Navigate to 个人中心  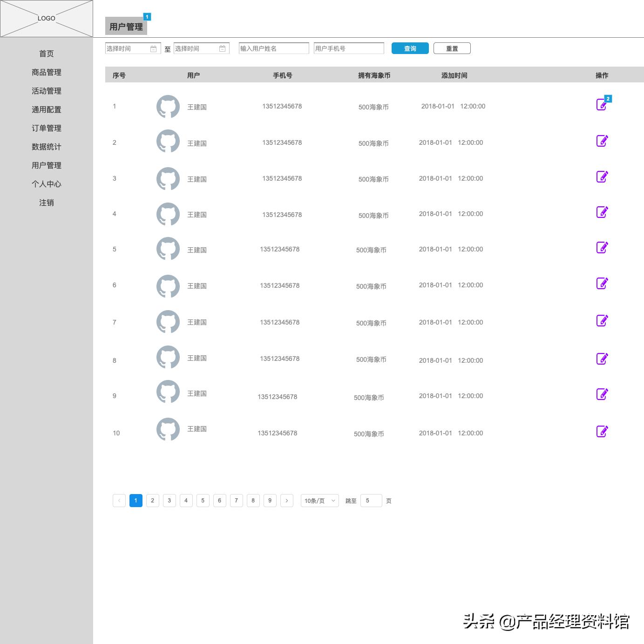click(x=46, y=184)
